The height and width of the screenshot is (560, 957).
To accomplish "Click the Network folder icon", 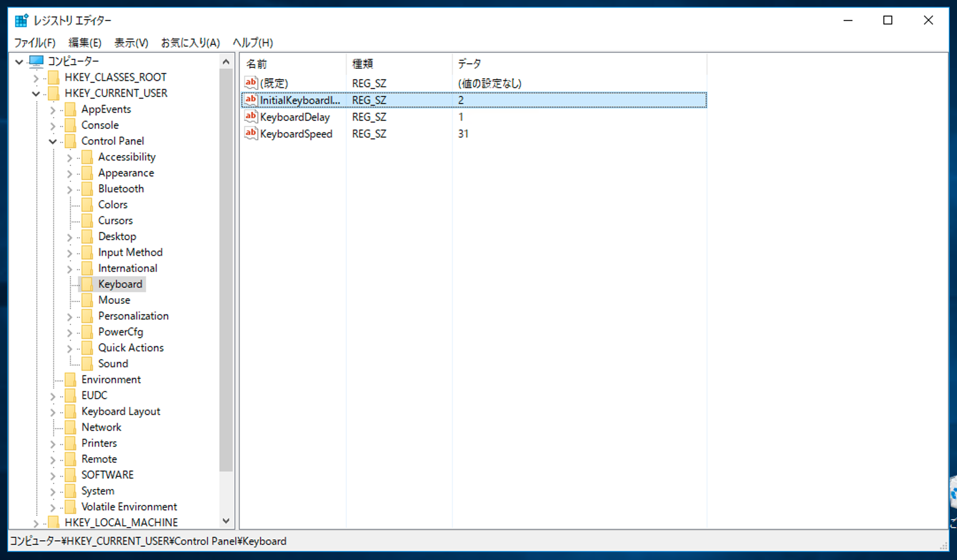I will pos(70,427).
